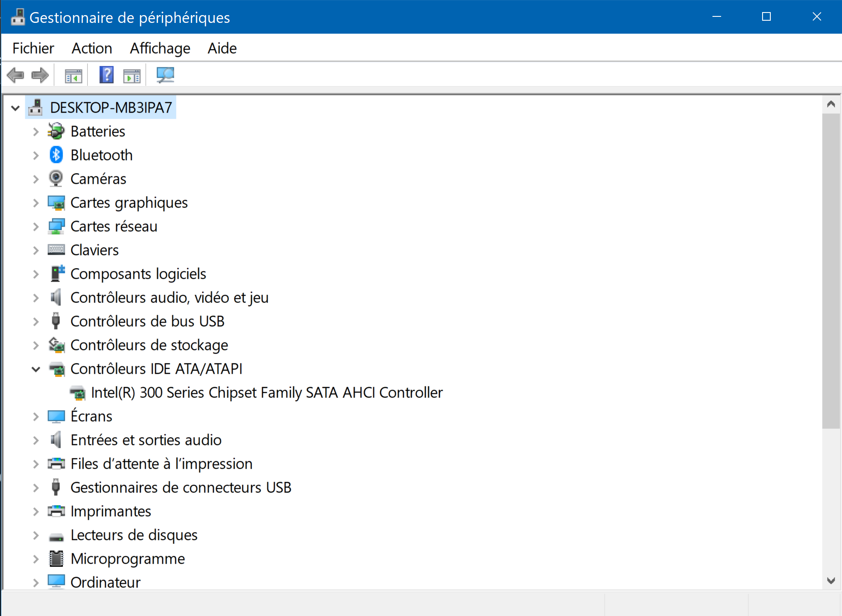
Task: Expand the Batteries category
Action: (x=36, y=132)
